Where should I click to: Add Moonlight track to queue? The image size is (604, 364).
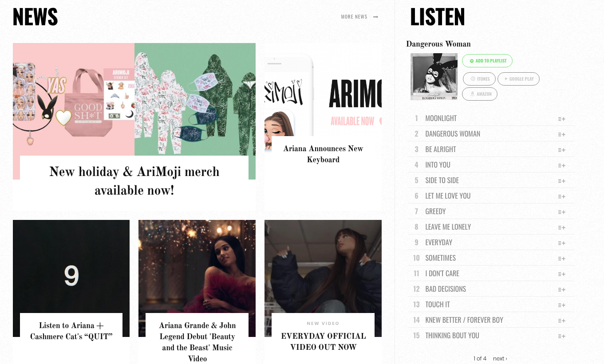561,119
